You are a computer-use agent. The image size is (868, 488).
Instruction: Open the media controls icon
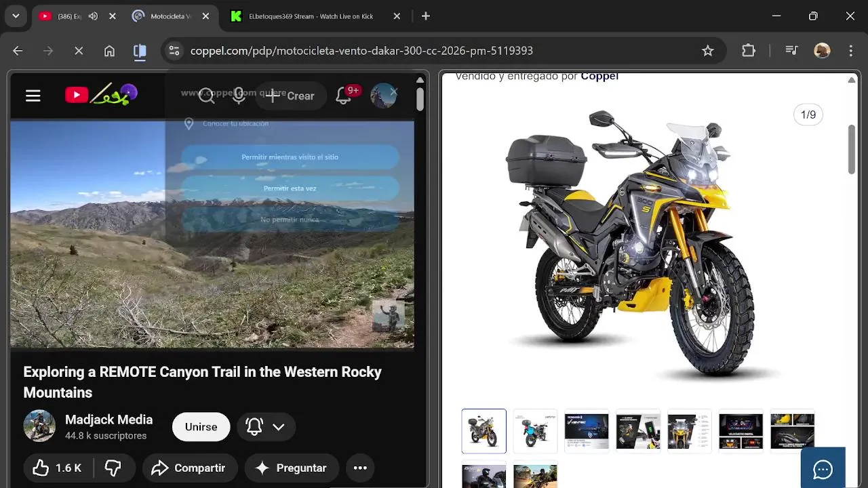(791, 51)
